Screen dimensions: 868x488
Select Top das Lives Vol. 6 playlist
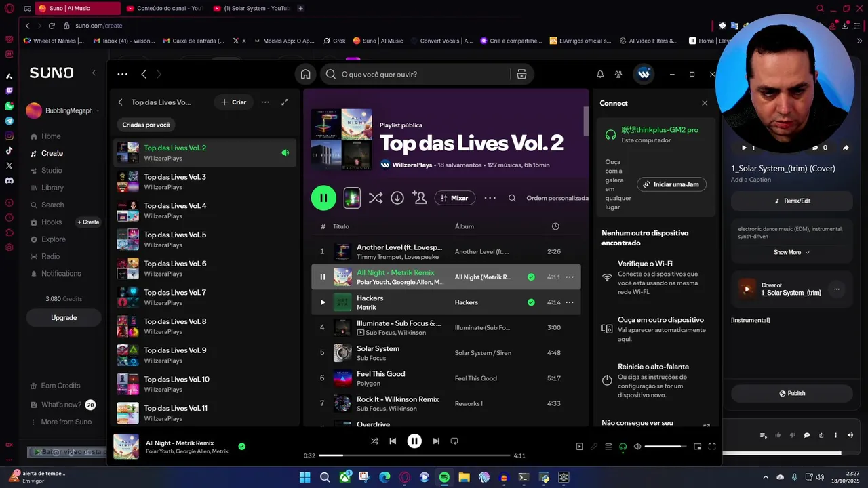click(205, 268)
